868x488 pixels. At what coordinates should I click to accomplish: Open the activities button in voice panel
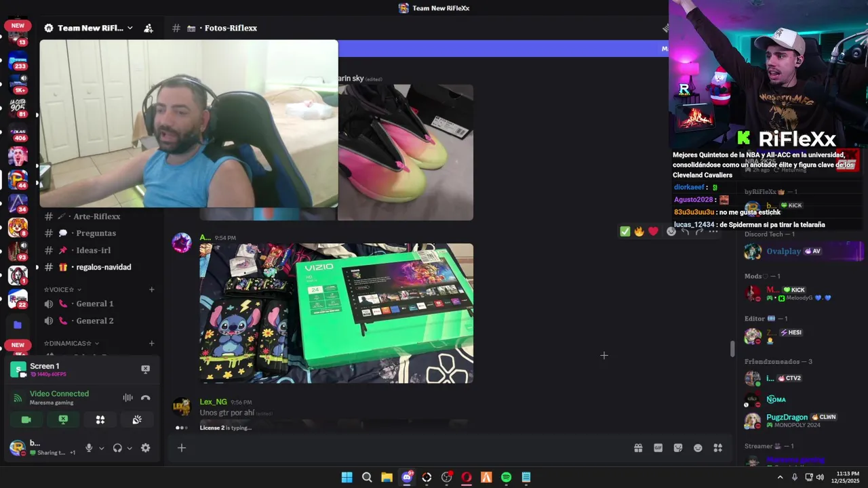pos(100,420)
